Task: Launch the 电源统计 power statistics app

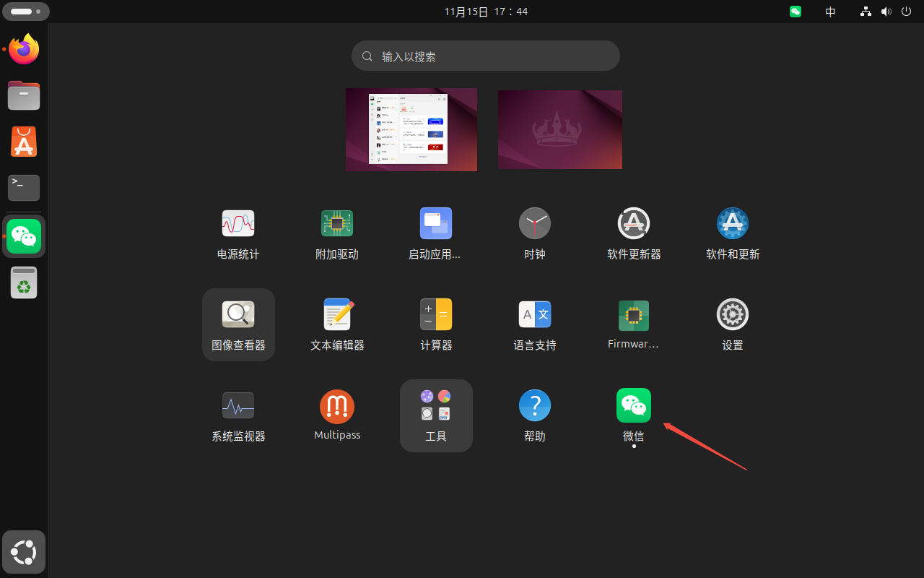Action: point(238,224)
